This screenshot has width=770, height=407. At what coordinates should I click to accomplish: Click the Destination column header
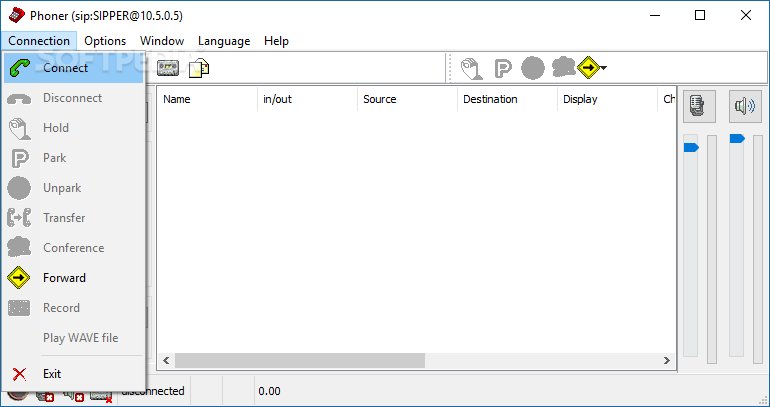pyautogui.click(x=508, y=99)
